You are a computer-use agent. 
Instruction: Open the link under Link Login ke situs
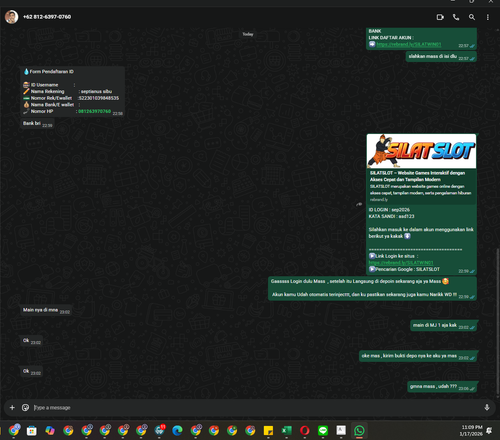point(401,263)
